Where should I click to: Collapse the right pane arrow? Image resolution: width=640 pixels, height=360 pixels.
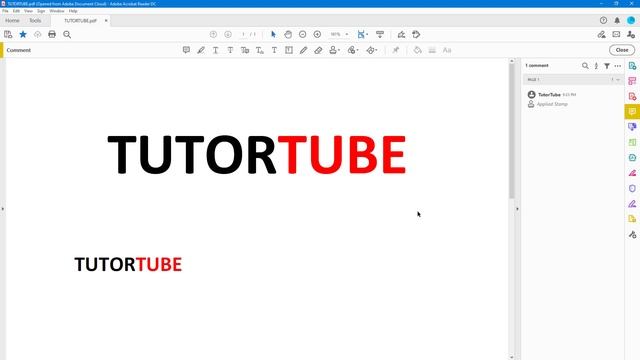pos(517,209)
